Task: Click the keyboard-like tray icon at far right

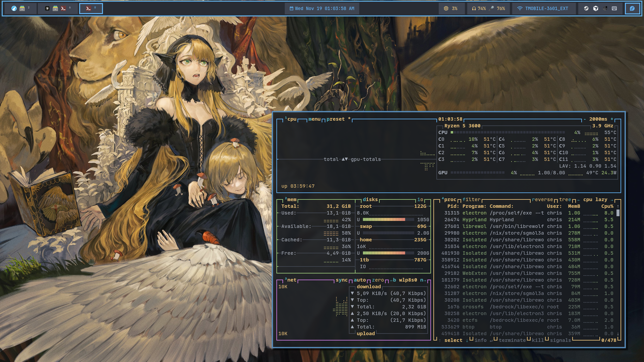Action: pos(614,9)
